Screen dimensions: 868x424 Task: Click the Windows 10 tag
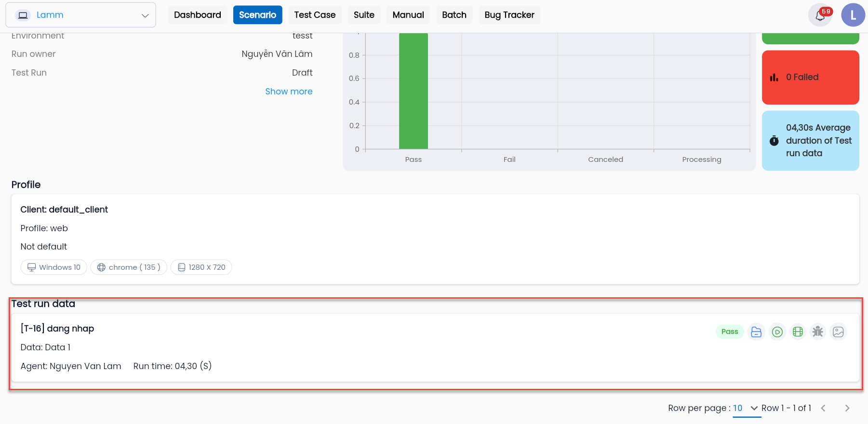click(x=54, y=267)
